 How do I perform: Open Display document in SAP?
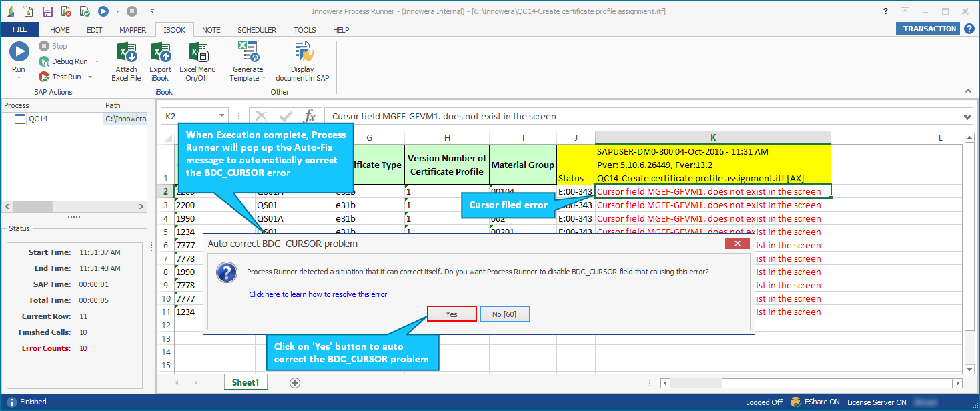coord(302,53)
